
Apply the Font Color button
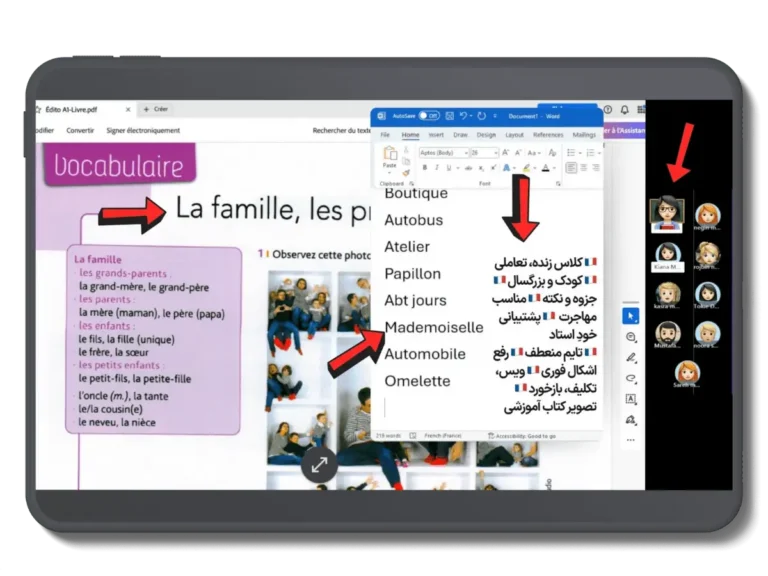[x=546, y=168]
